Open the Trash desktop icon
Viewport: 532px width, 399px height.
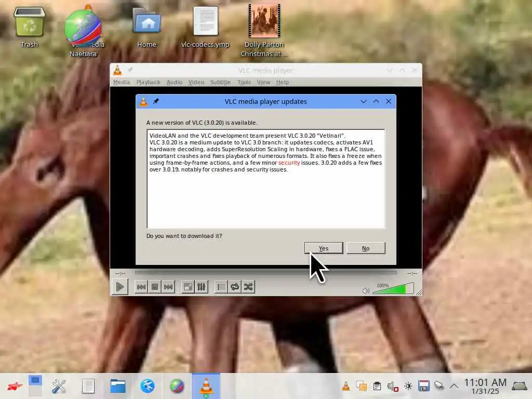29,28
